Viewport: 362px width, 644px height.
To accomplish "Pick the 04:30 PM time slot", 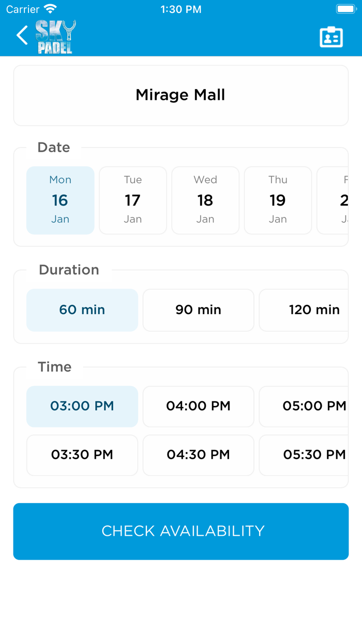I will (198, 455).
